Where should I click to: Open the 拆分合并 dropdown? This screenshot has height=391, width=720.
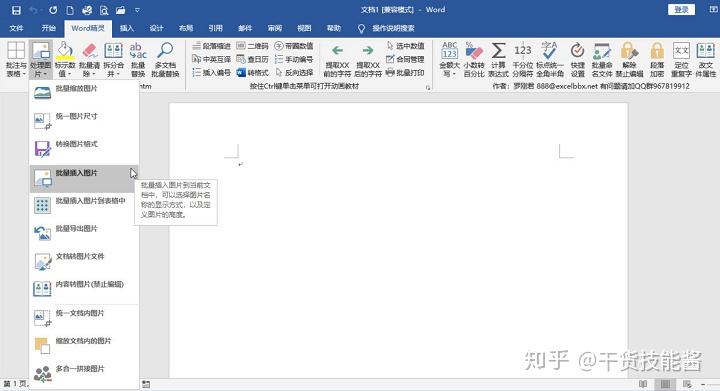point(113,59)
